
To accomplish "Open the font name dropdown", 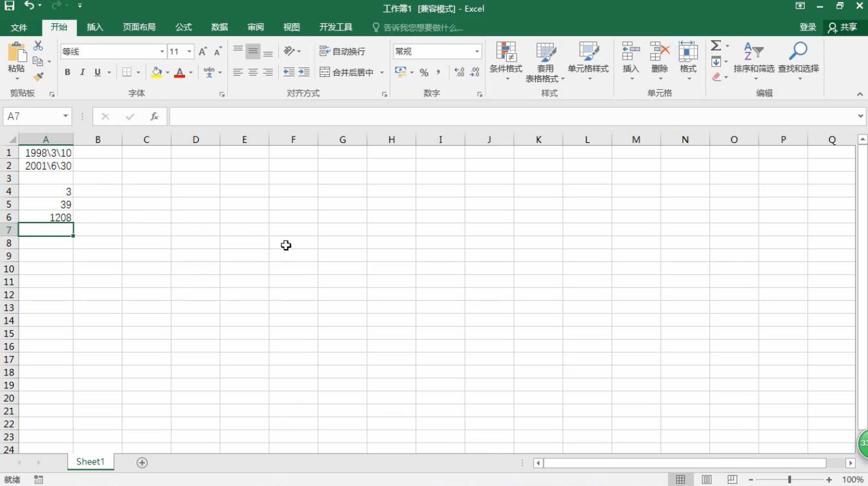I will click(162, 52).
